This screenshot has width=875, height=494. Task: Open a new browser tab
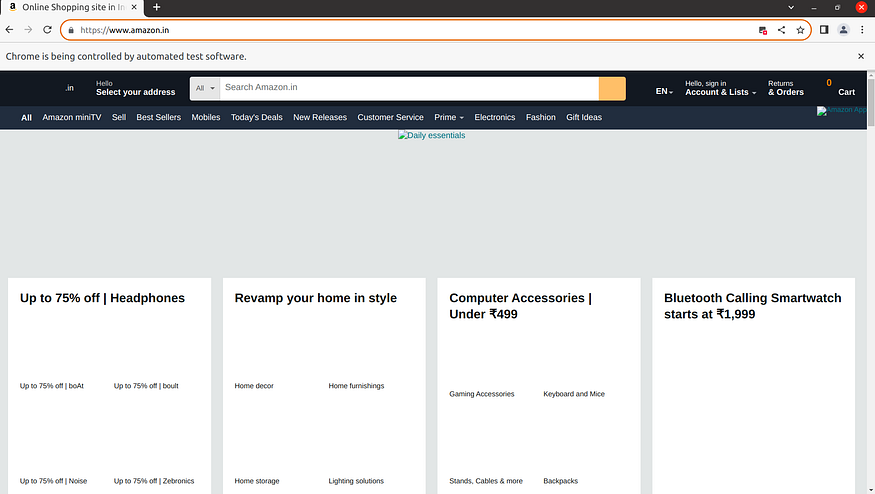point(156,7)
